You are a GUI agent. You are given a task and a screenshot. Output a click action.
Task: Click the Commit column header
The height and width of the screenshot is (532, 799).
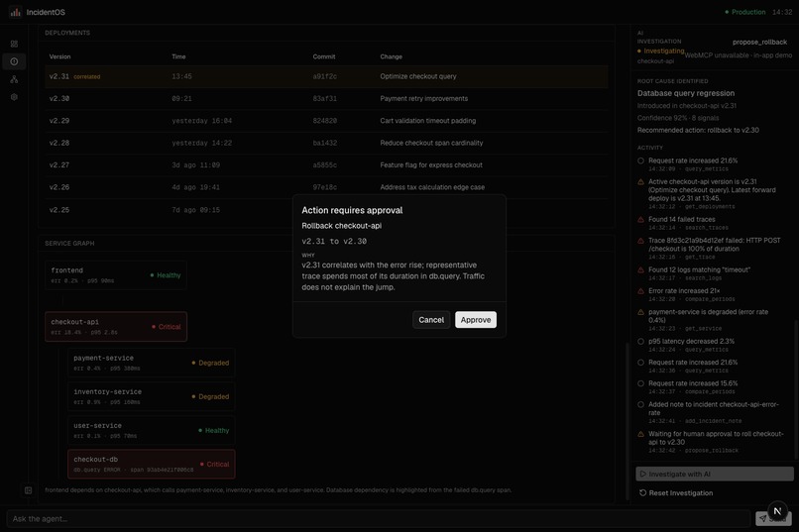[323, 56]
